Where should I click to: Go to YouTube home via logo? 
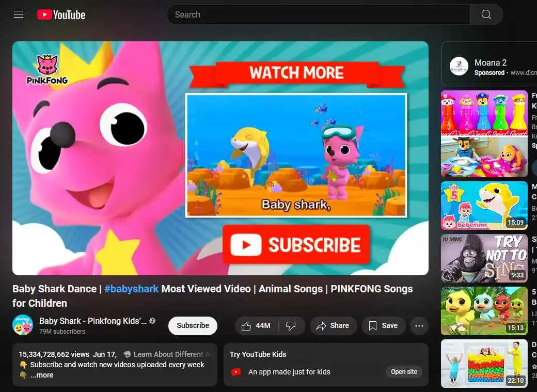click(x=61, y=15)
